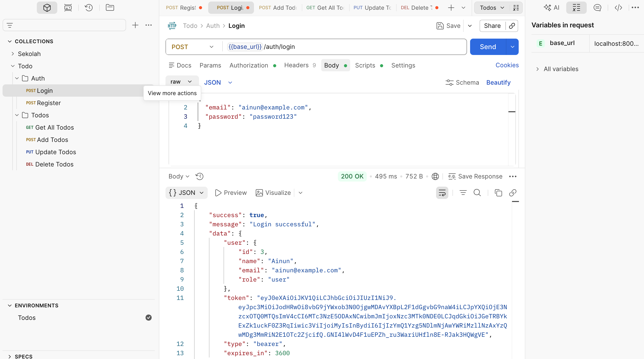The image size is (644, 359).
Task: Collapse the ENVIRONMENTS section
Action: coord(10,306)
